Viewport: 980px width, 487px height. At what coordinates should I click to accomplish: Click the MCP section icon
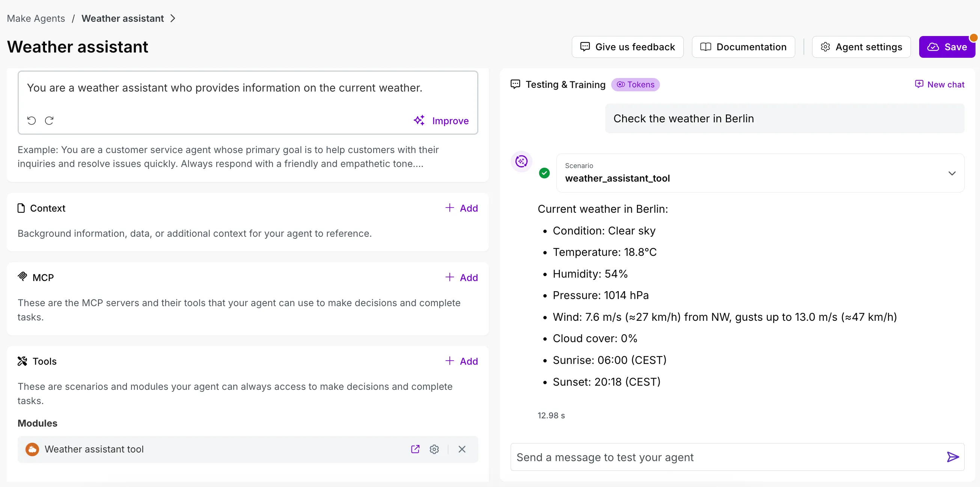23,277
